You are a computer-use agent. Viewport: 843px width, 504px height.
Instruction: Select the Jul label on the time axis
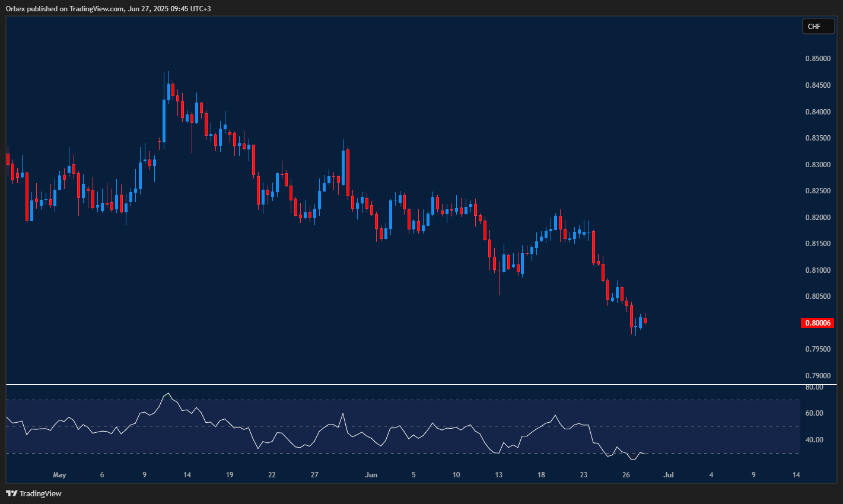click(669, 474)
